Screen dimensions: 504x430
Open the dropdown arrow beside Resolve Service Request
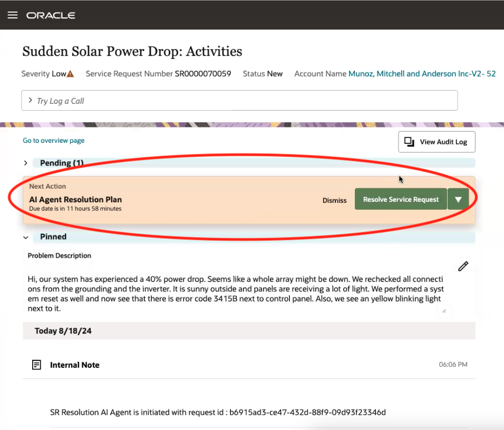(458, 199)
